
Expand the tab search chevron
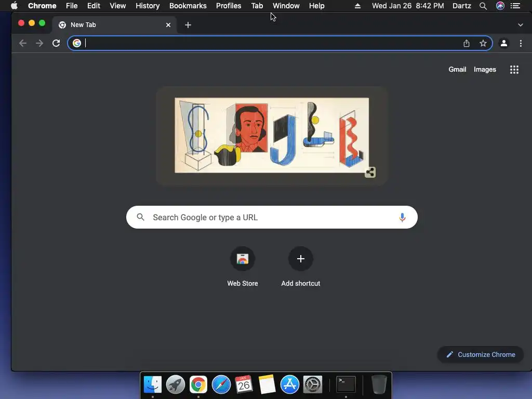(x=521, y=25)
